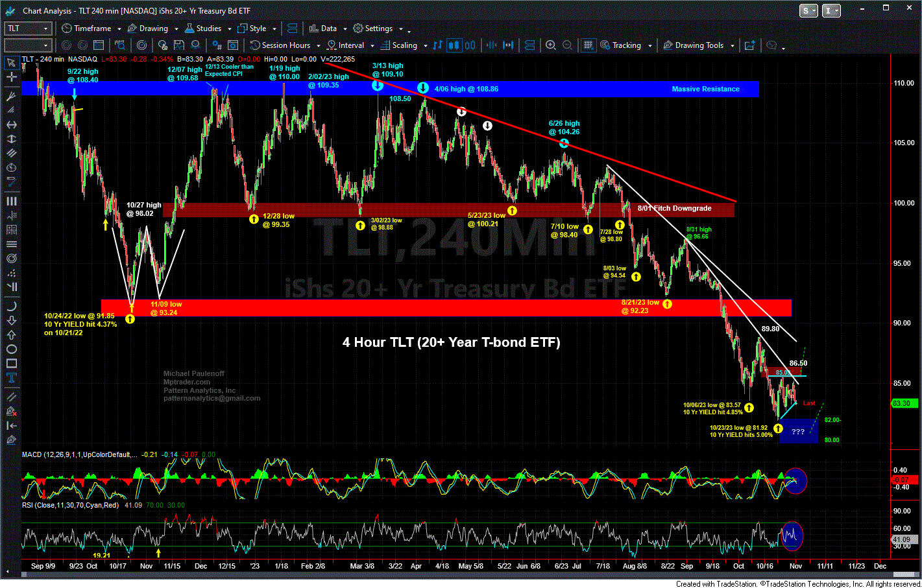Click the zoom out magnifier
Screen dimensions: 922x588
coord(567,45)
